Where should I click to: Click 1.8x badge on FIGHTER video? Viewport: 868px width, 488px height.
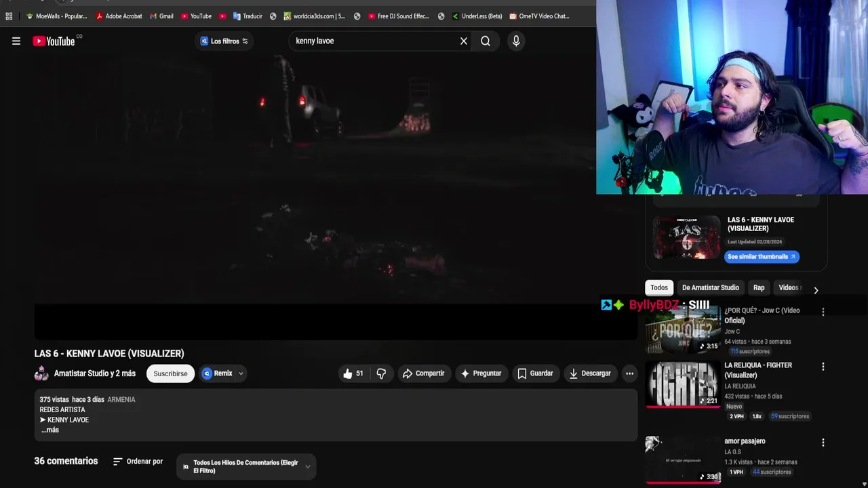click(x=757, y=416)
